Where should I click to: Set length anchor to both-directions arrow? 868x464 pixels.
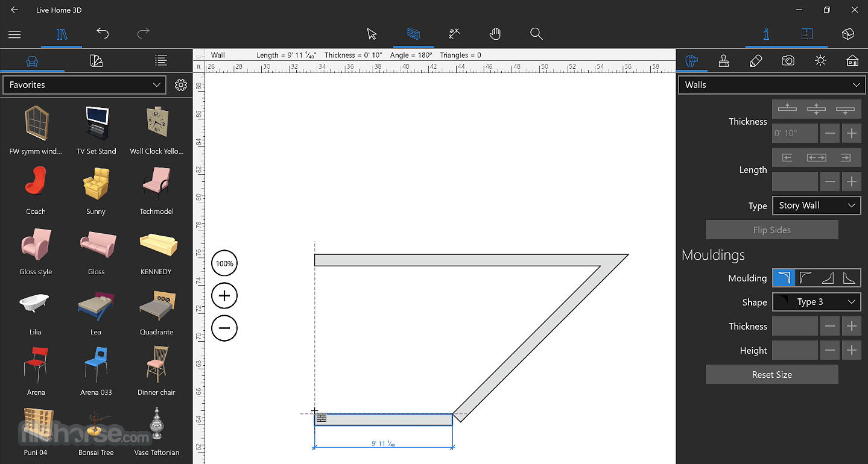point(816,157)
